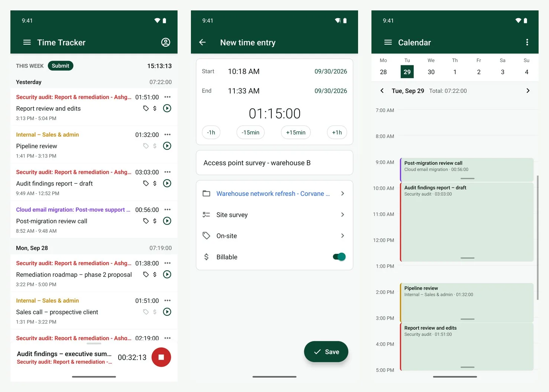Open the account profile icon in Time Tracker
Image resolution: width=549 pixels, height=392 pixels.
[x=166, y=42]
